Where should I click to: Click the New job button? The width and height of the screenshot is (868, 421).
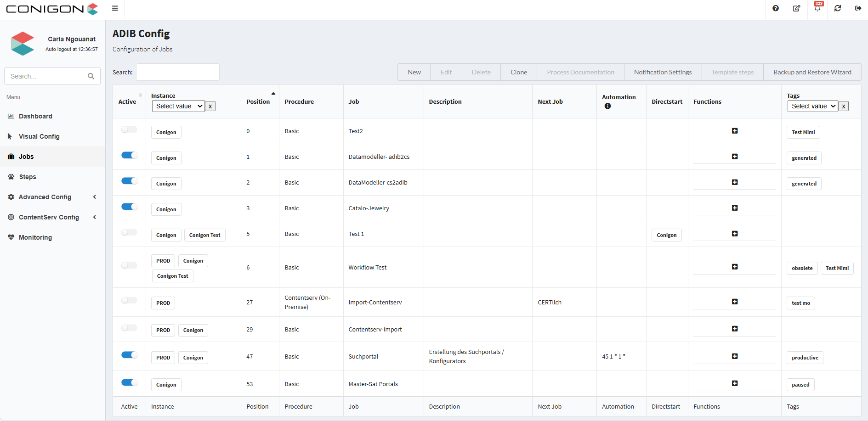tap(414, 72)
